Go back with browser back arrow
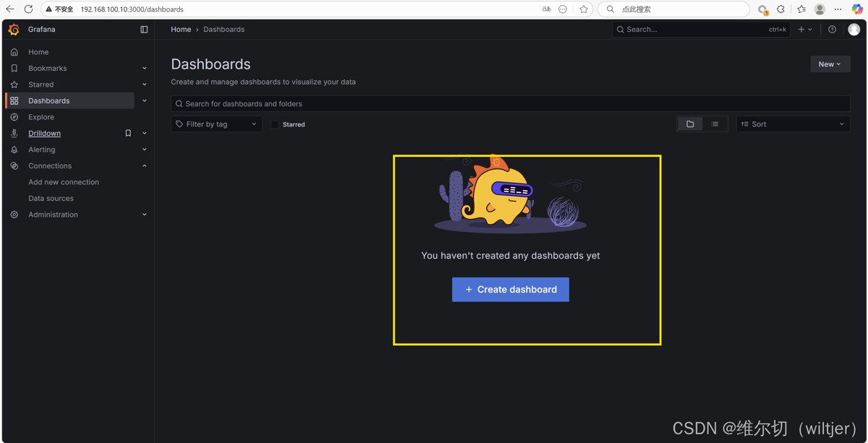This screenshot has height=443, width=868. tap(10, 9)
